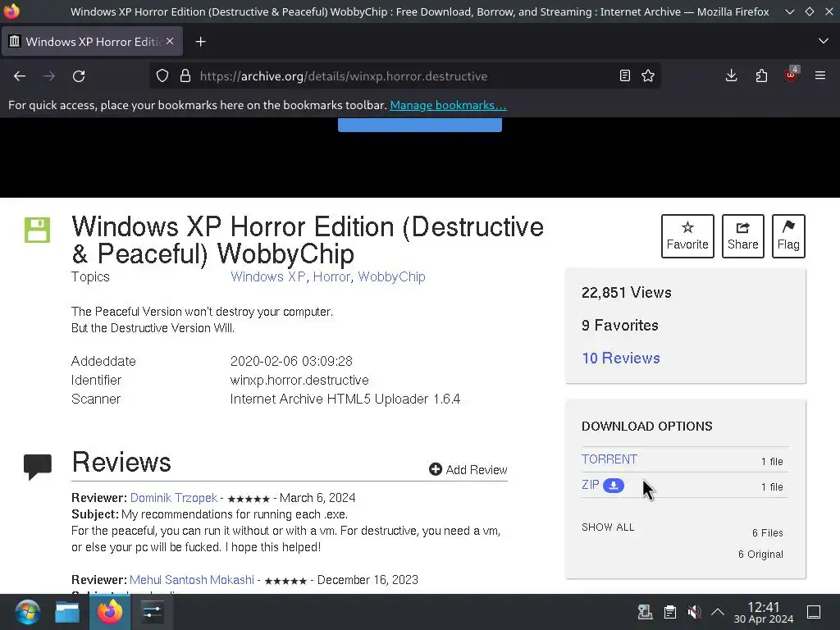
Task: Flag this item with the Flag button
Action: coord(788,236)
